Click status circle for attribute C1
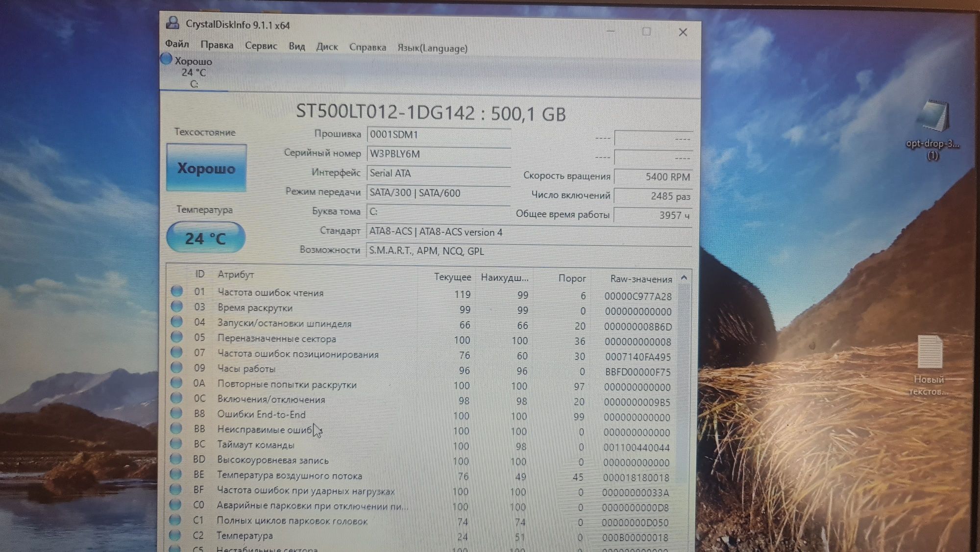The height and width of the screenshot is (552, 980). (175, 520)
